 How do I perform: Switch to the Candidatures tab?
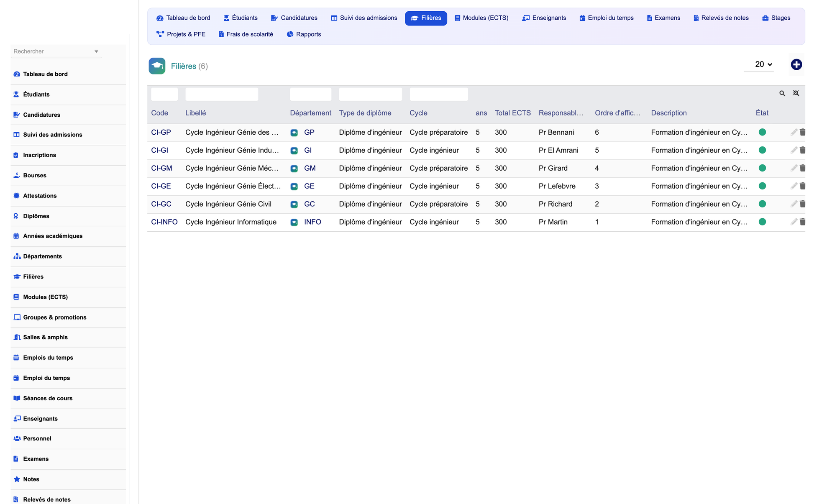[294, 18]
